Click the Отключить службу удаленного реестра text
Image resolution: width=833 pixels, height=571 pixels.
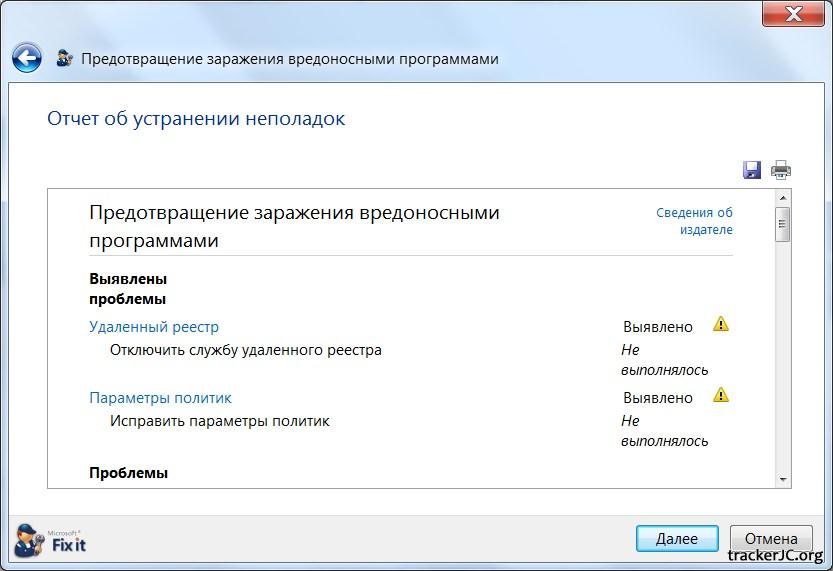click(245, 350)
